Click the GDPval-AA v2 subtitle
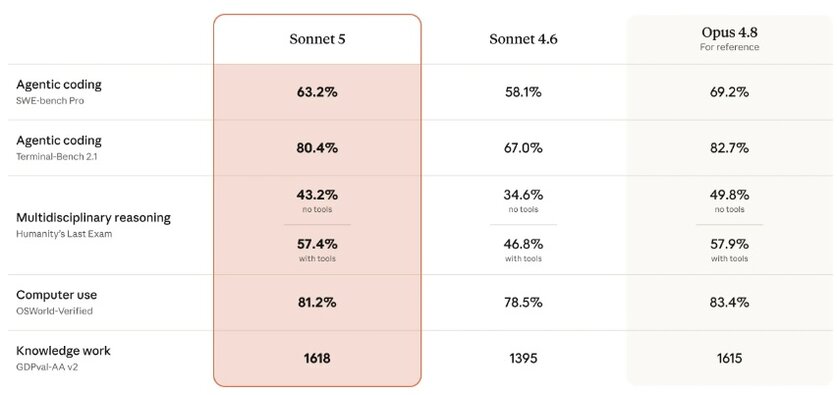 pos(47,367)
